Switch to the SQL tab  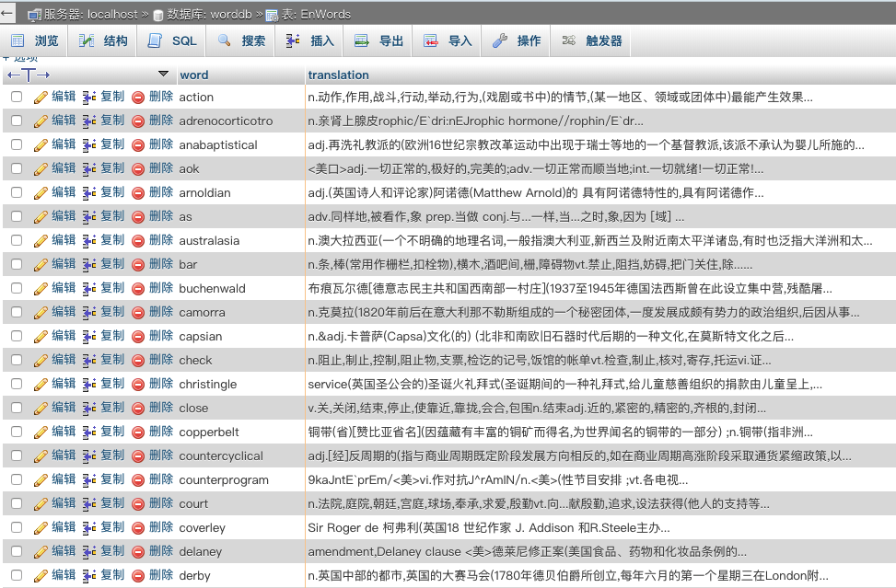(x=173, y=40)
